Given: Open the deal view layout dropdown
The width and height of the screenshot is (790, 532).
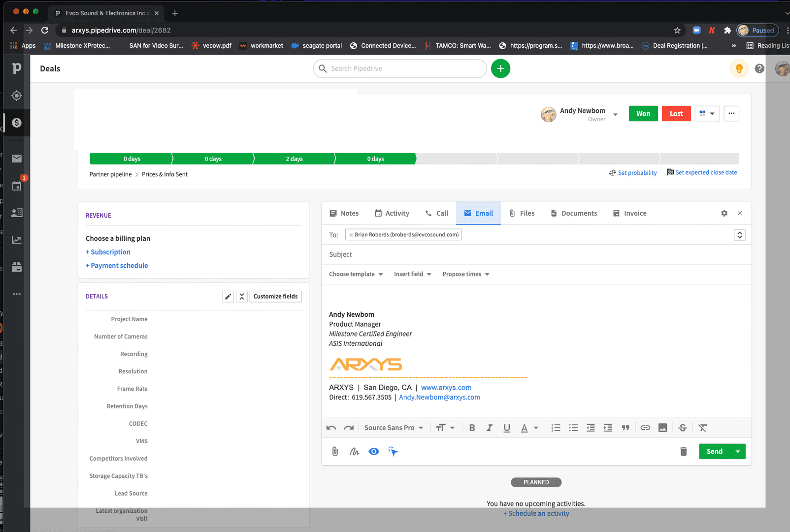Looking at the screenshot, I should point(707,114).
